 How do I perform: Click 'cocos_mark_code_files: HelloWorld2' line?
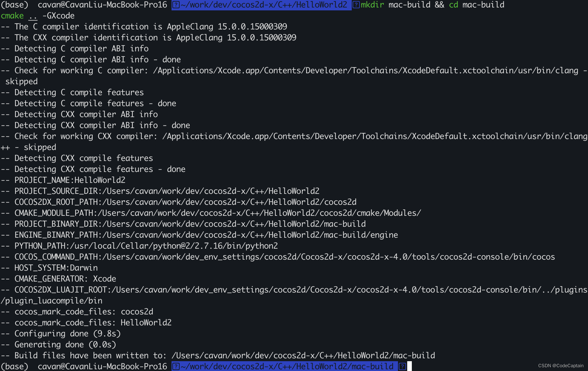86,323
